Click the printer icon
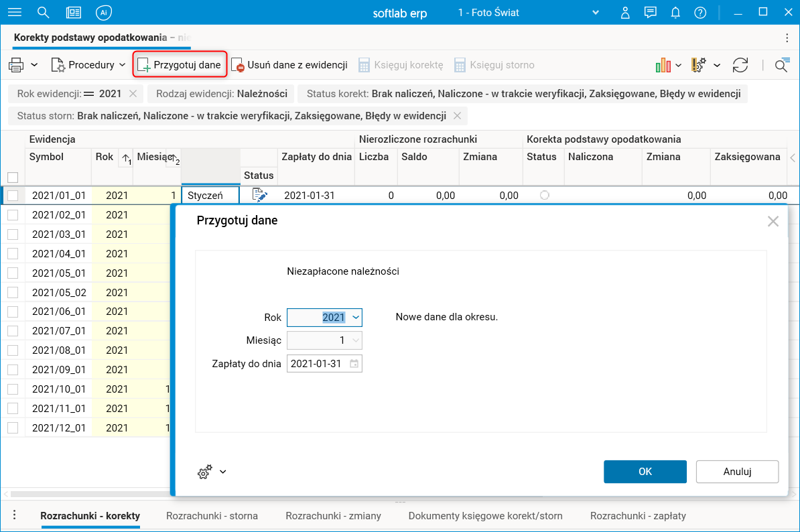 16,65
